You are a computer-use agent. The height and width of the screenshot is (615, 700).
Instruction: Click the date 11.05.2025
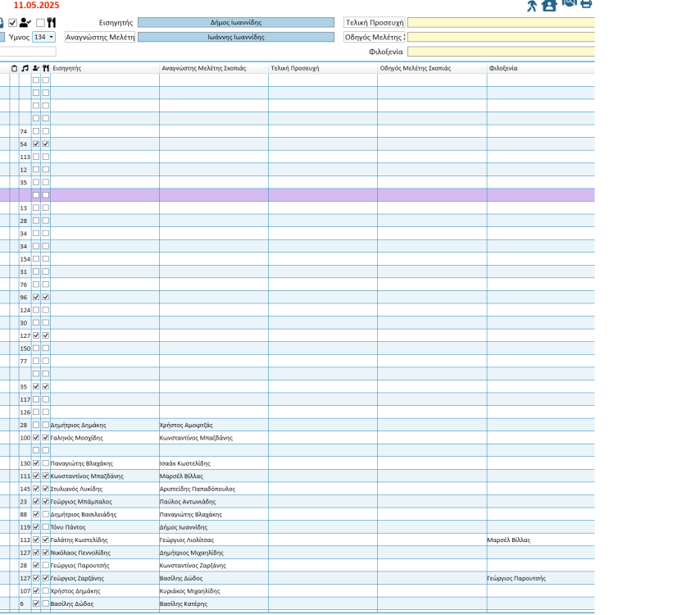36,6
